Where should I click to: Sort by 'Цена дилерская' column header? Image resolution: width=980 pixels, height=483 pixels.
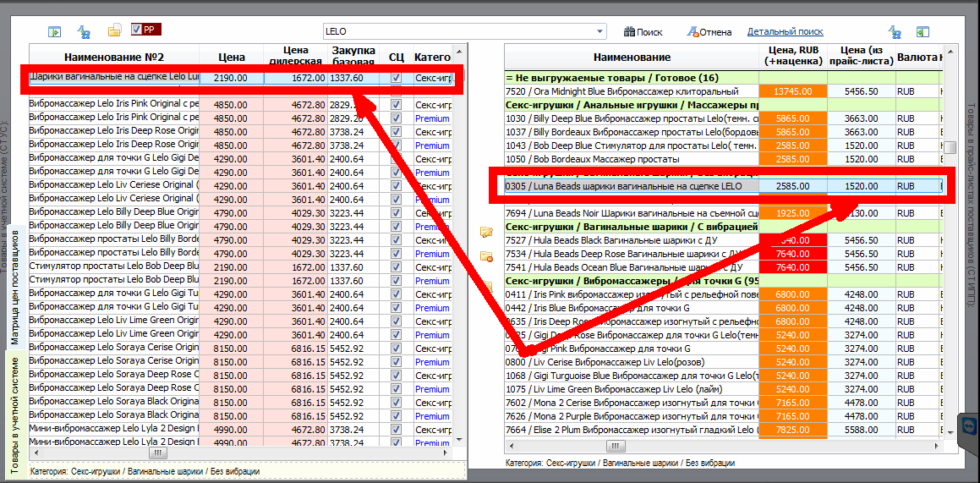[x=295, y=57]
